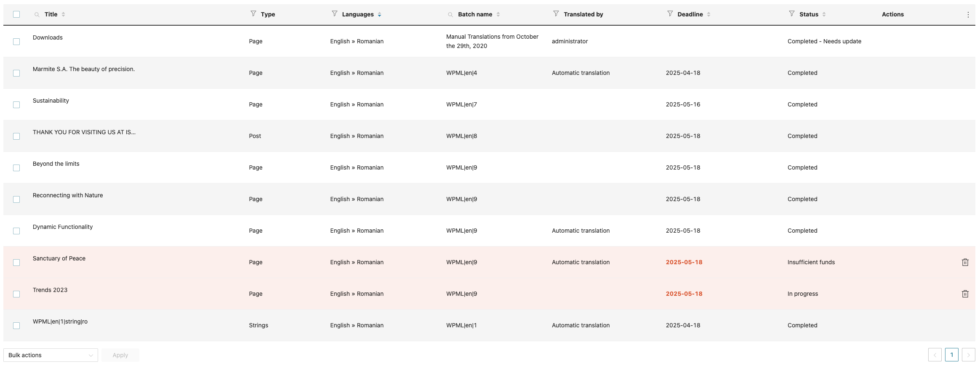Sort by Batch name using sort arrows
Screen dimensions: 980x369
tap(498, 14)
